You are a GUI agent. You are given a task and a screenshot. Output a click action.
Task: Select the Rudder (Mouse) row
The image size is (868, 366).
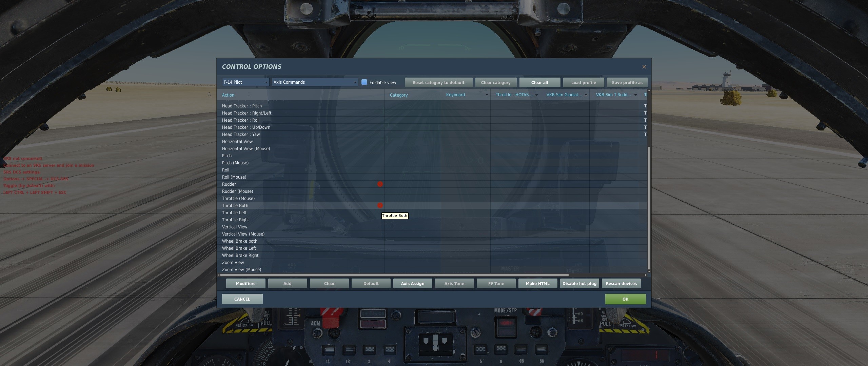coord(432,191)
